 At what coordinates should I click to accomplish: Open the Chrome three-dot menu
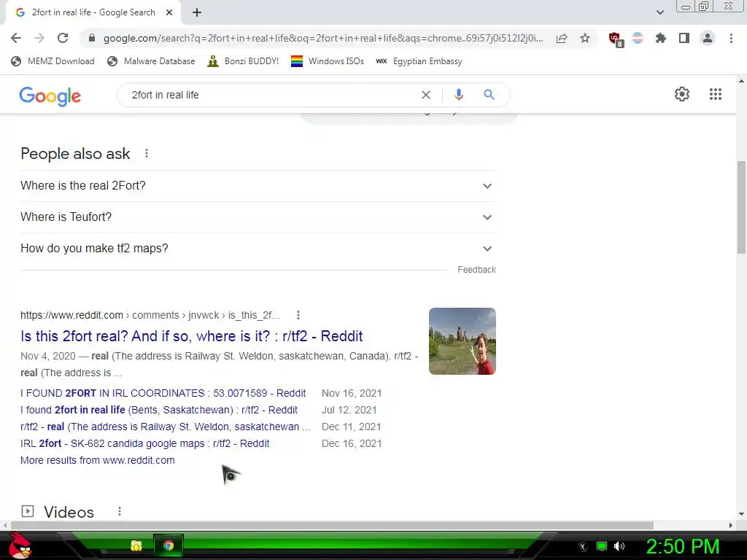tap(731, 38)
